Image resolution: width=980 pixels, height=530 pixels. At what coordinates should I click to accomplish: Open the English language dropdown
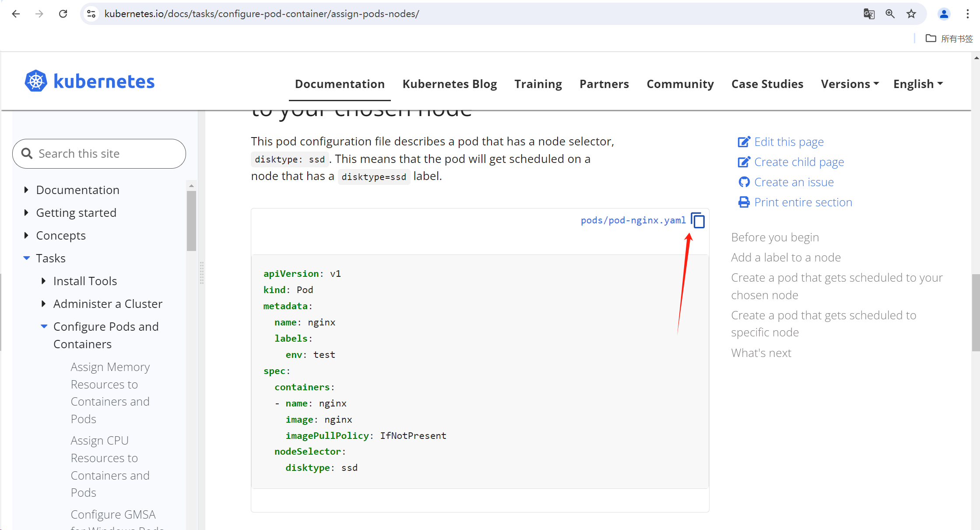(x=918, y=84)
